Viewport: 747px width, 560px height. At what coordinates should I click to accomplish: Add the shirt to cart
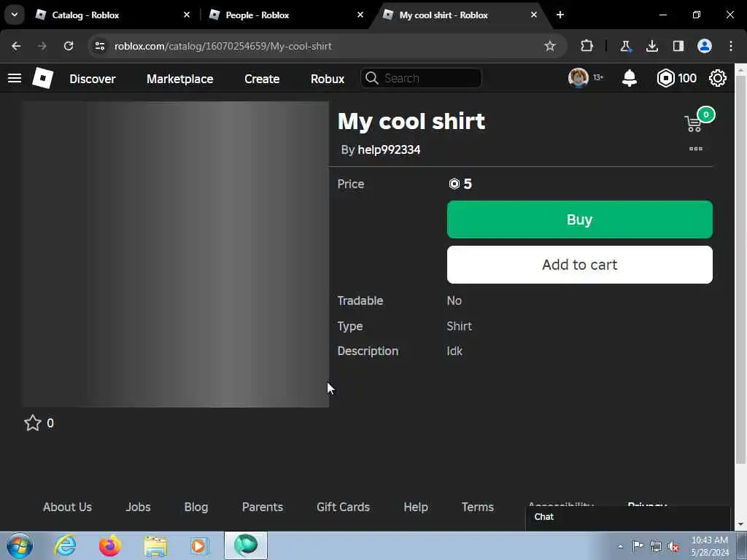pyautogui.click(x=579, y=265)
